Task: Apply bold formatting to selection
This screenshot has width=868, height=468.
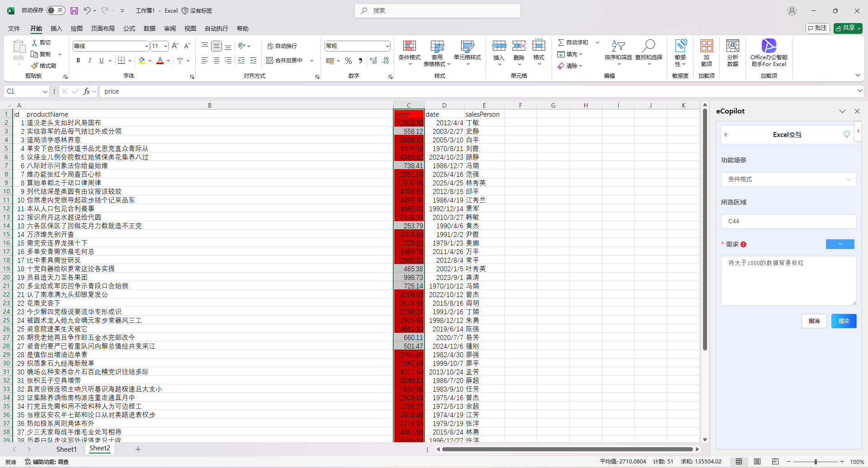Action: pyautogui.click(x=78, y=61)
